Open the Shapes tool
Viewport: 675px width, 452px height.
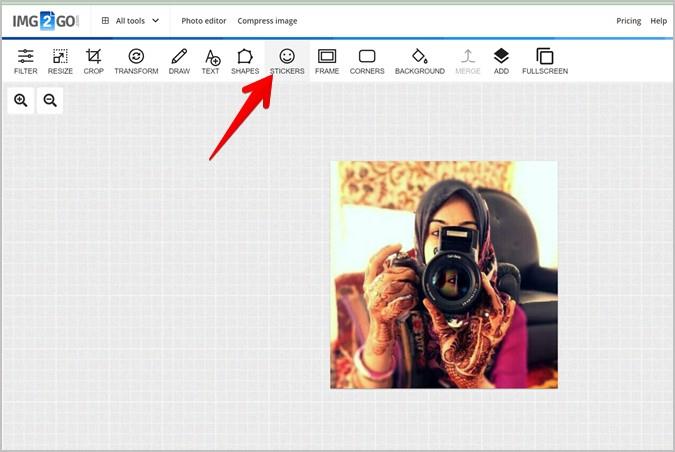pyautogui.click(x=245, y=62)
